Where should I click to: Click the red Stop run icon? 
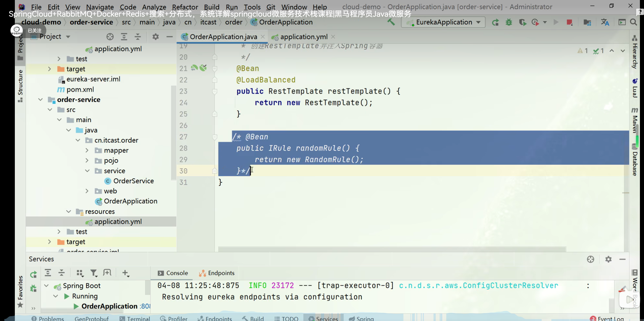click(x=569, y=22)
